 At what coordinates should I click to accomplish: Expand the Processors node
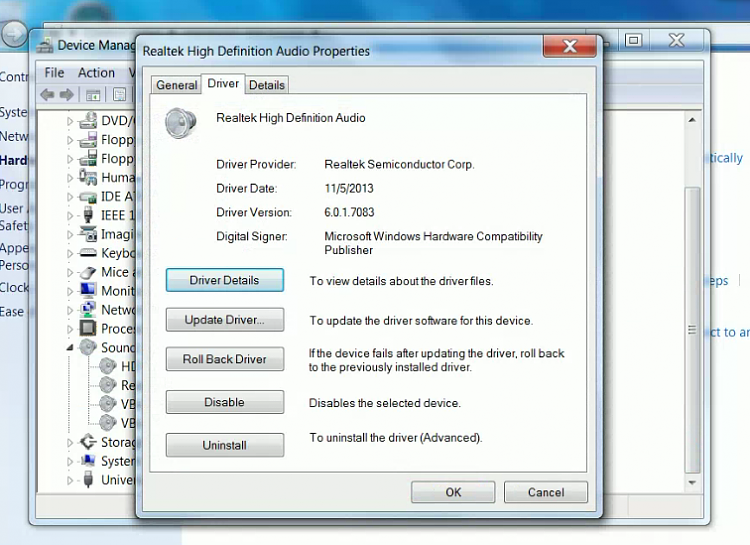70,329
